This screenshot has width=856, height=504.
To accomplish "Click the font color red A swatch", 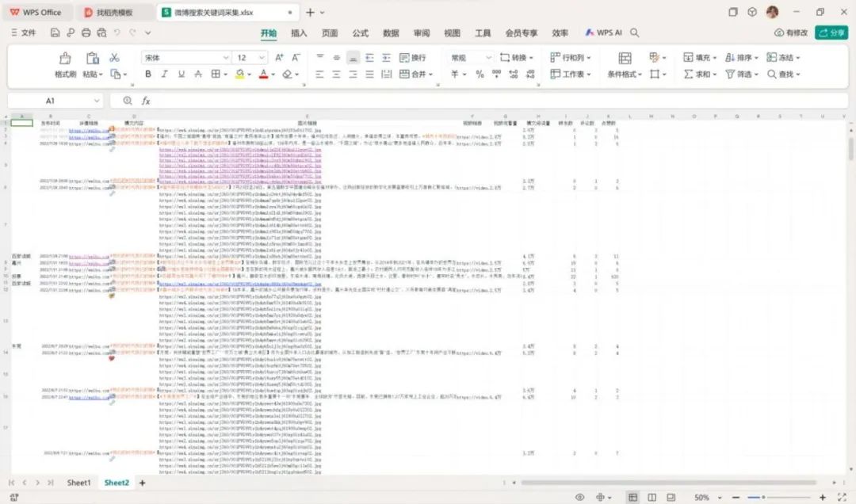I will point(262,74).
